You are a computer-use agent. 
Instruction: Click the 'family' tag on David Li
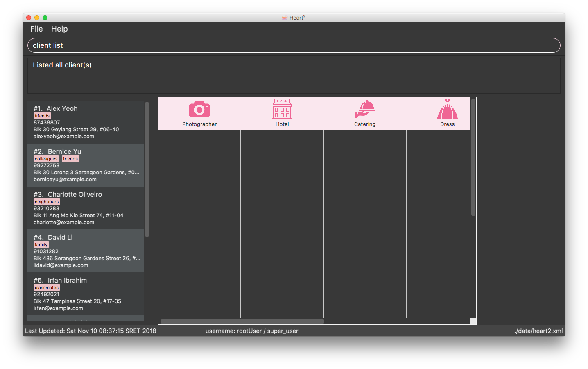pyautogui.click(x=41, y=245)
